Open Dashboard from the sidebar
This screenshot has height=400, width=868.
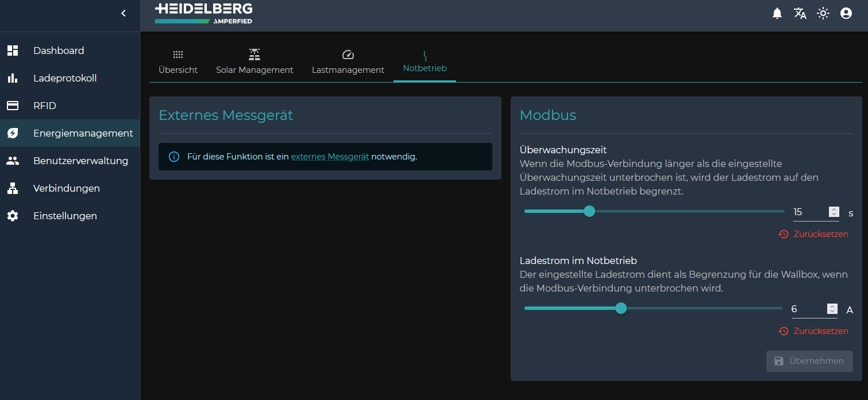coord(59,51)
